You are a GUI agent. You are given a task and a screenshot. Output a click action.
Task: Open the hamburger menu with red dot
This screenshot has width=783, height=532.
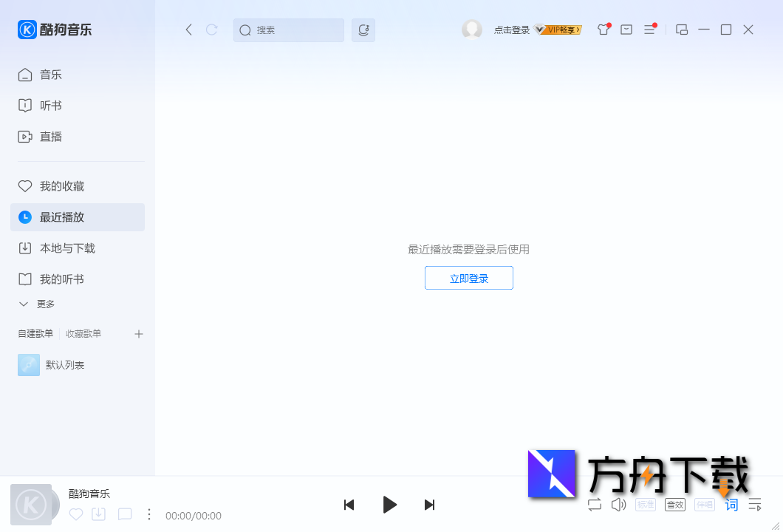(x=649, y=30)
